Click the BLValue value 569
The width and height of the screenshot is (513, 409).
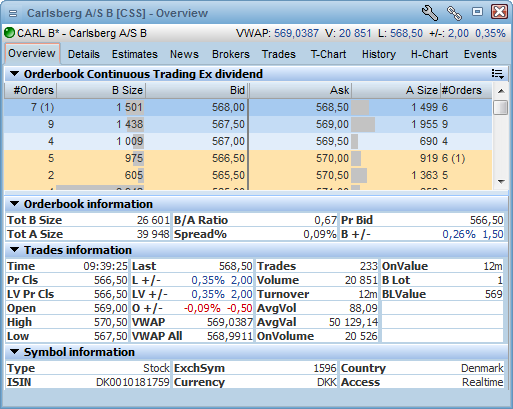coord(494,294)
